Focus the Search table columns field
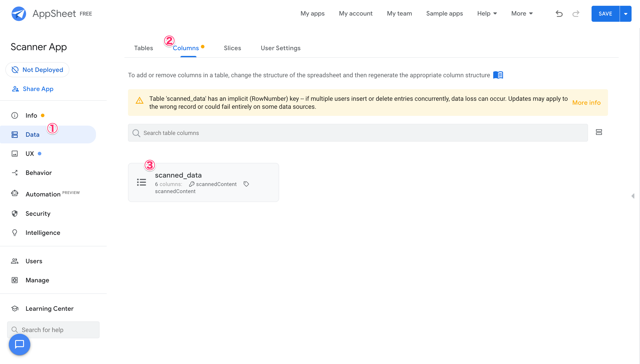This screenshot has height=364, width=640. tap(358, 133)
